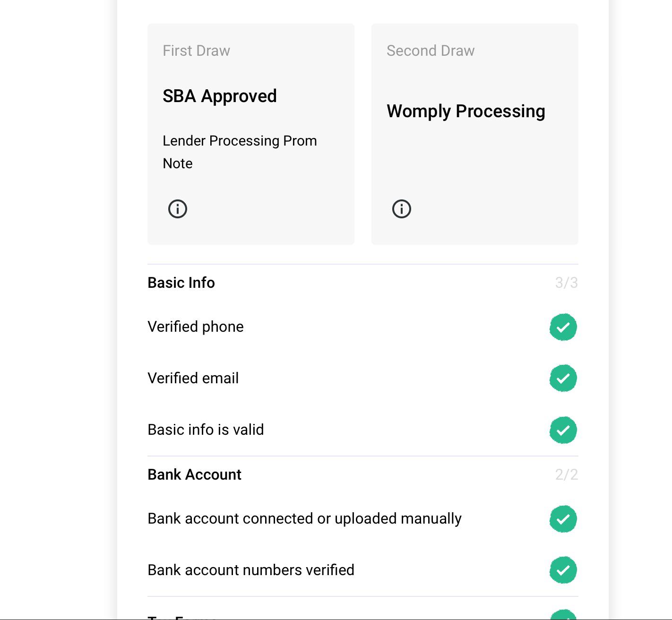672x620 pixels.
Task: Click the Bank account numbers verified checkmark
Action: pyautogui.click(x=563, y=570)
